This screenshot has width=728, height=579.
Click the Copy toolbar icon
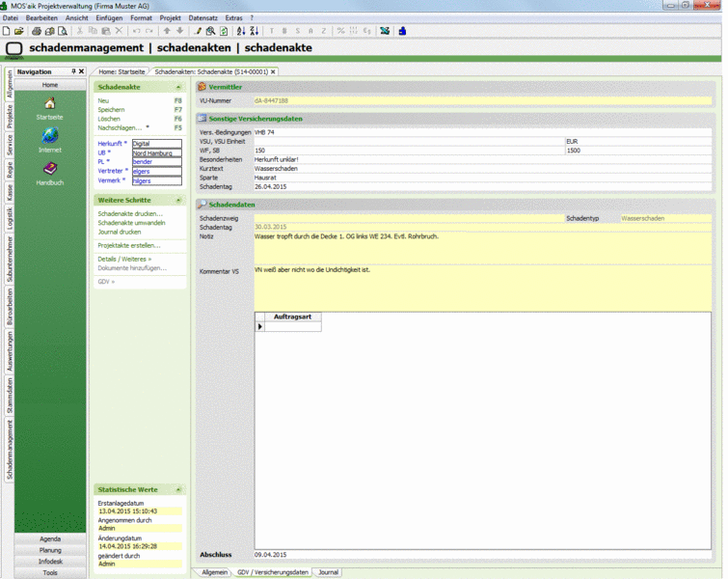93,31
